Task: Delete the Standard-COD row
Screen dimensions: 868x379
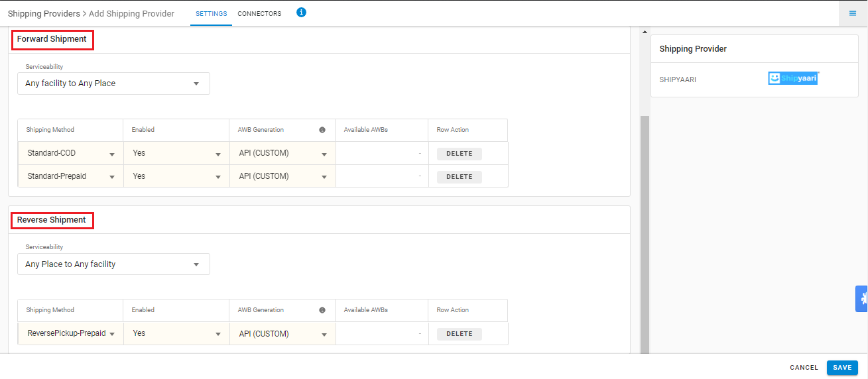Action: pyautogui.click(x=460, y=154)
